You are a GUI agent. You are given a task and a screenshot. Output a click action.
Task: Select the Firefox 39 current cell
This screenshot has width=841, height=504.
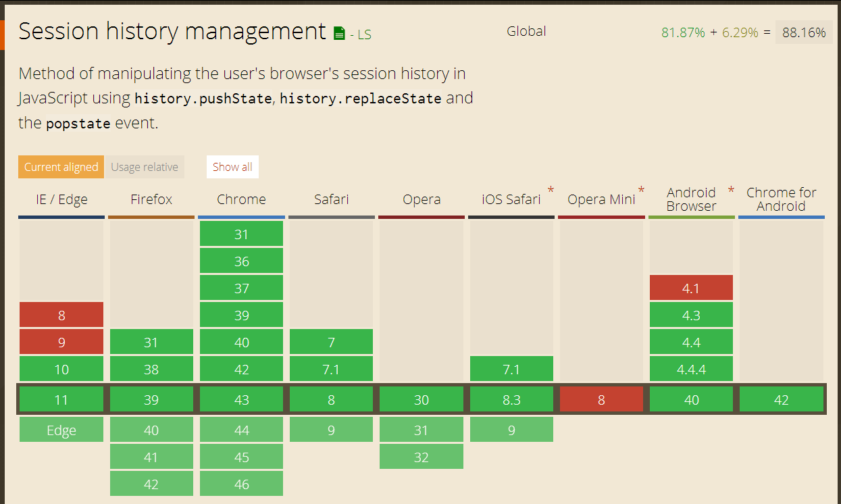[151, 399]
